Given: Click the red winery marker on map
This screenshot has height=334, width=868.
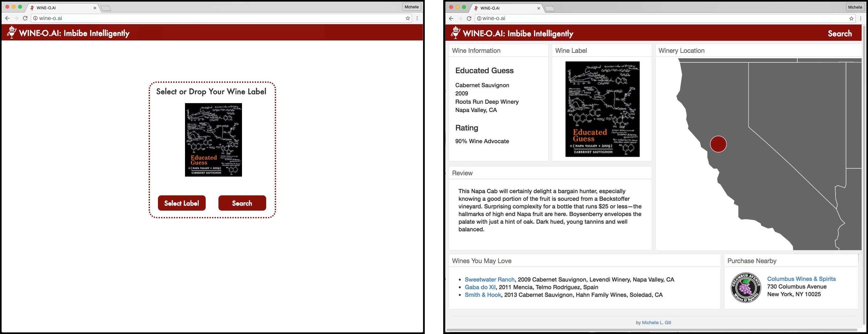Looking at the screenshot, I should (x=718, y=144).
